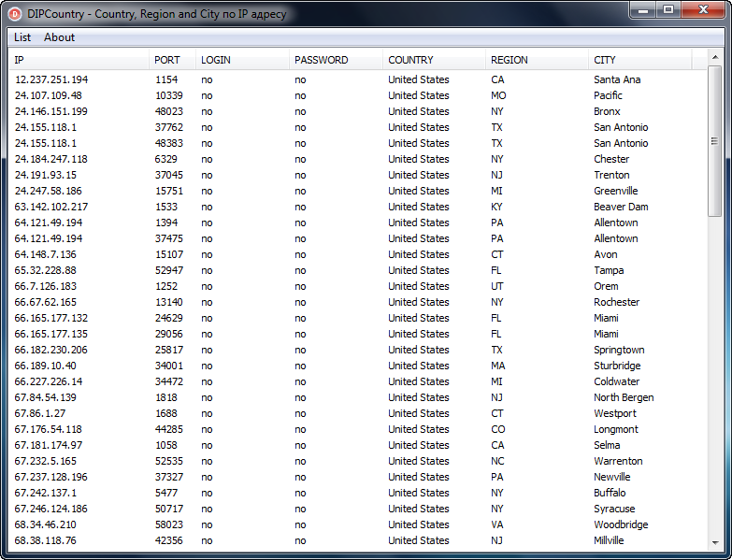Close the DIPCountry window

click(x=703, y=10)
